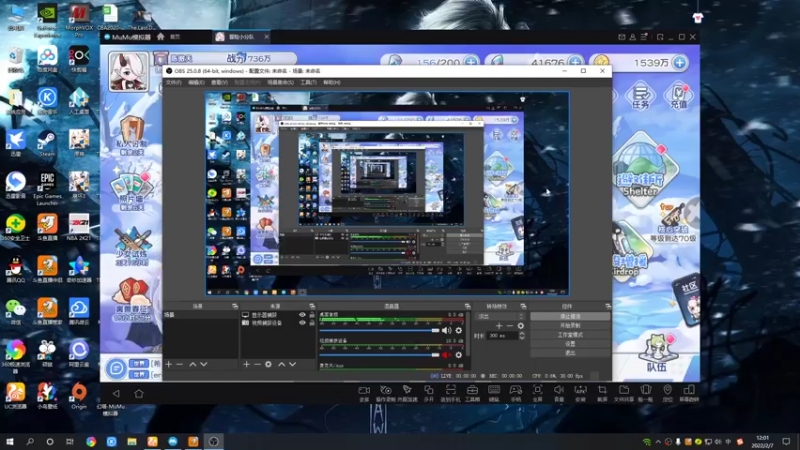Adjust the desktop audio volume slider
800x450 pixels.
[379, 331]
